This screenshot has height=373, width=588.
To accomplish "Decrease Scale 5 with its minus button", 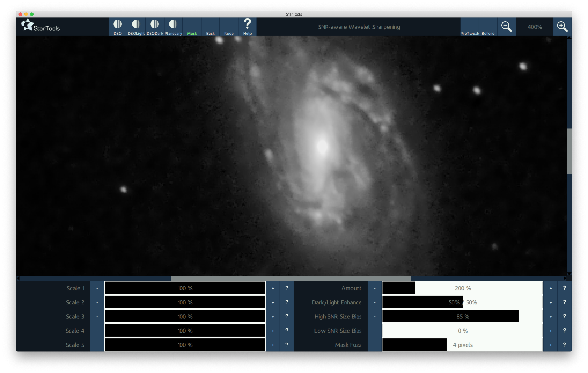I will click(97, 345).
